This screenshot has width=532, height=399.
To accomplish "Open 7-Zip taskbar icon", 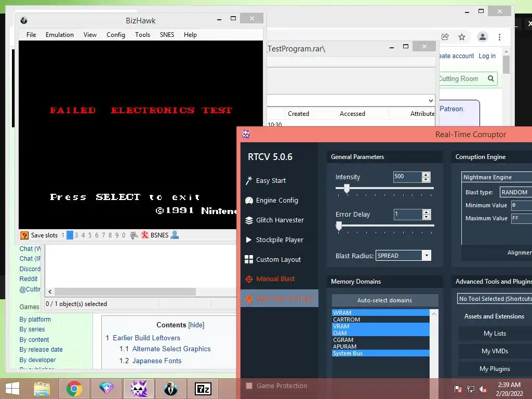I will pyautogui.click(x=203, y=389).
